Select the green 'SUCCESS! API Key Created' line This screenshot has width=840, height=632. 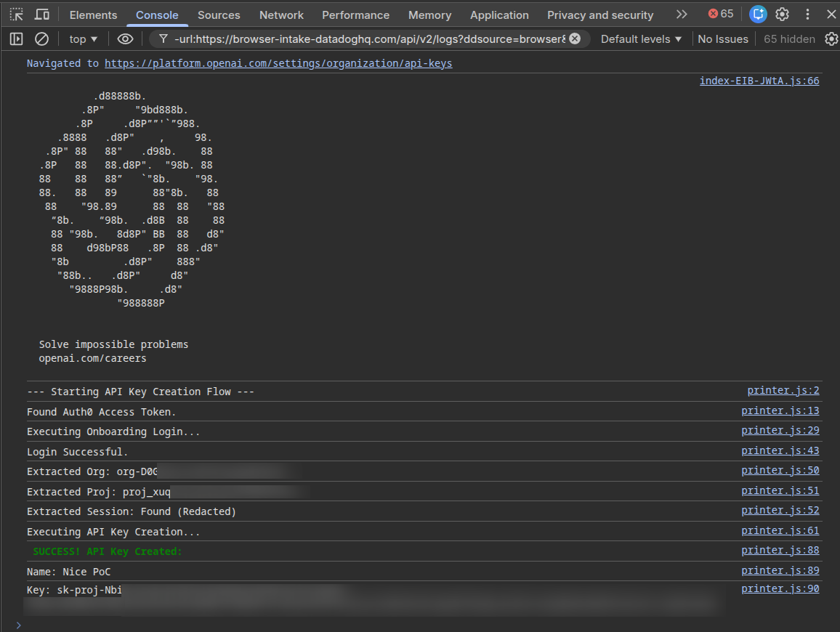(x=107, y=551)
